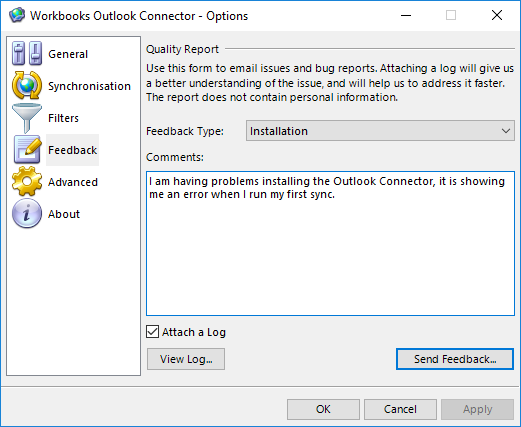Open the Filters funnel icon

[27, 118]
